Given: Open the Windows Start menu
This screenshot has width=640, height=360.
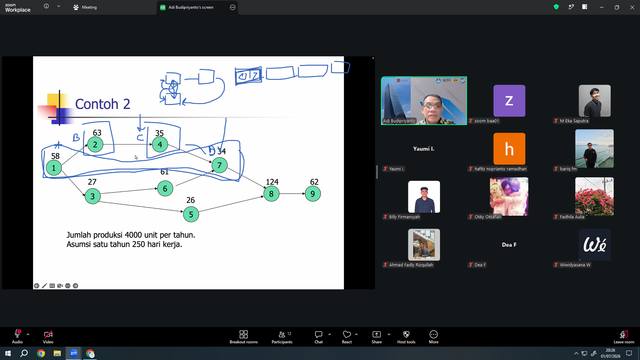Looking at the screenshot, I should (8, 353).
